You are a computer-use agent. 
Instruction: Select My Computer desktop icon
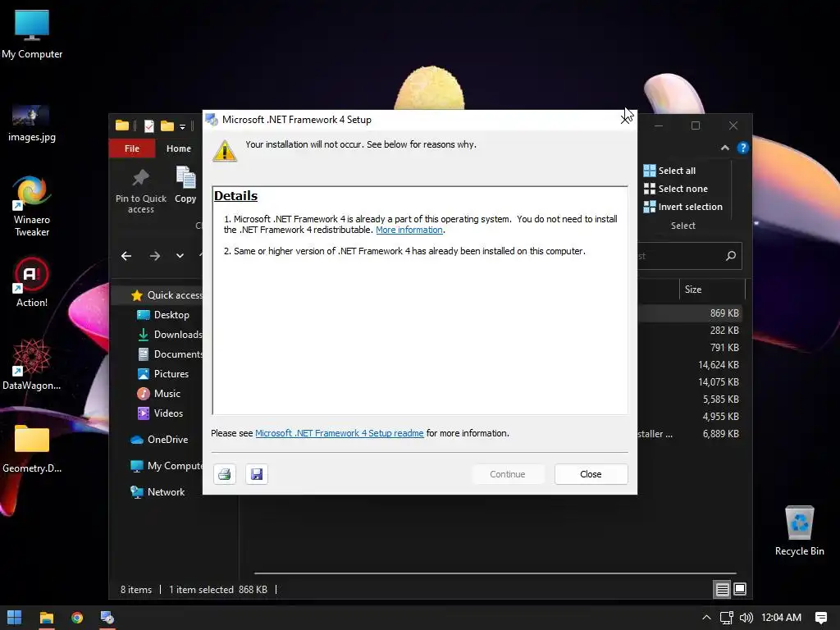[x=32, y=34]
